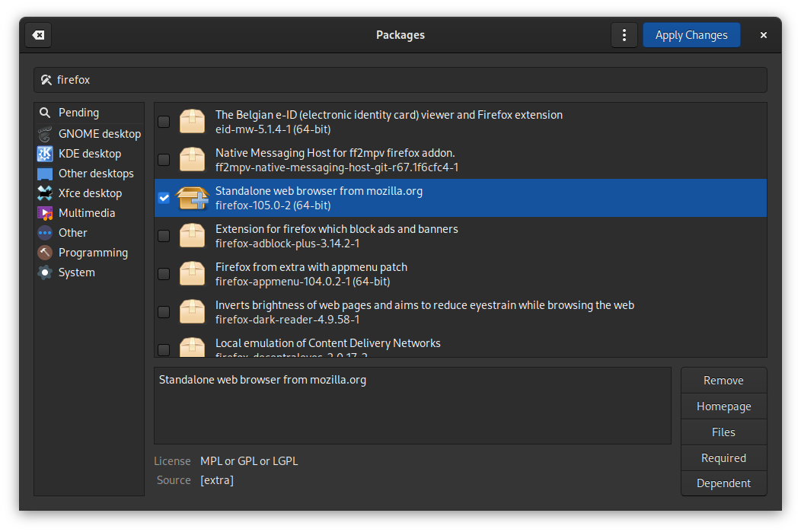
Task: View dependencies via the Dependent button
Action: 723,483
